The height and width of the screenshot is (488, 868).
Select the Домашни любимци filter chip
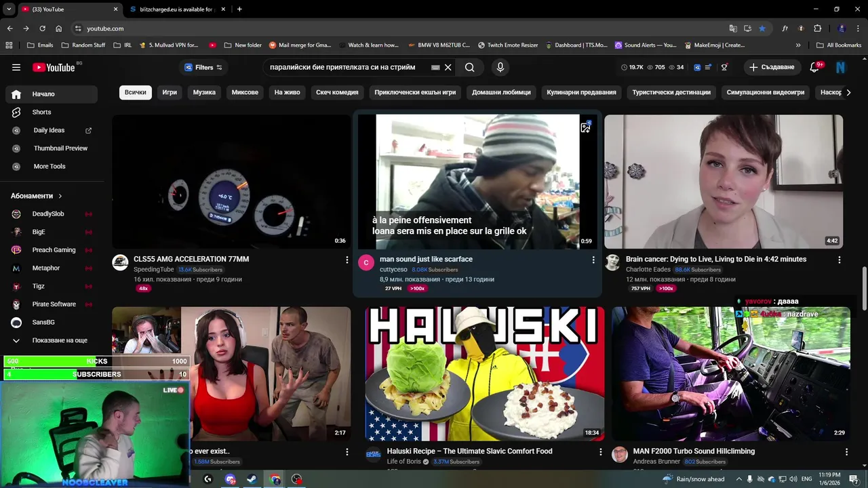pyautogui.click(x=501, y=92)
